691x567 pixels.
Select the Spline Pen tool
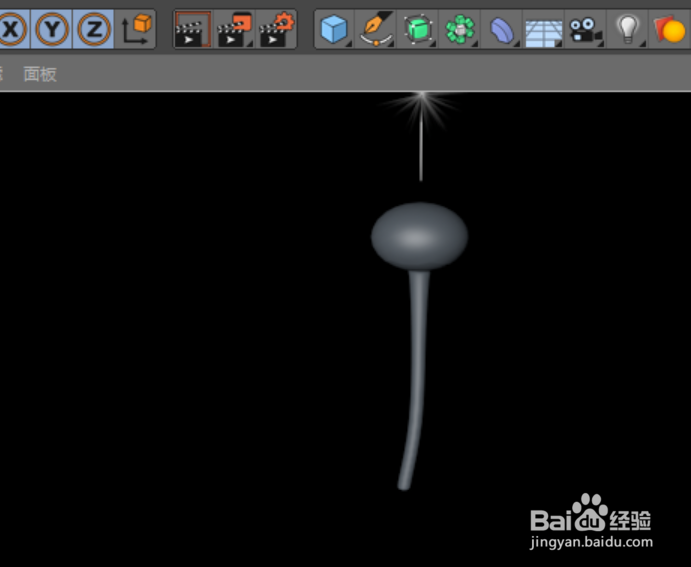376,29
